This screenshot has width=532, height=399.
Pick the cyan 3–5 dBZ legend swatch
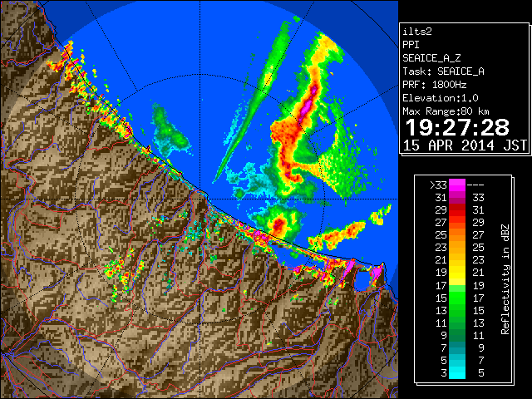point(457,372)
